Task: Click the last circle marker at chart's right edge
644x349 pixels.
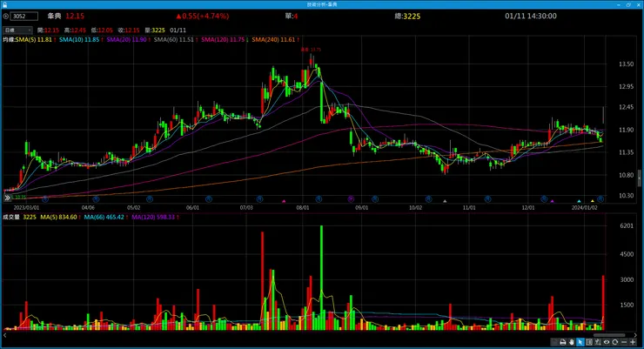Action: click(600, 199)
